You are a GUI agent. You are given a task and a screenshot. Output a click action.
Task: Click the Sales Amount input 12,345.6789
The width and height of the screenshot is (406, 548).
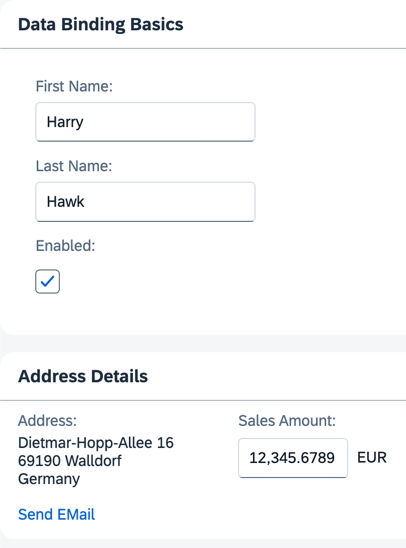point(293,458)
